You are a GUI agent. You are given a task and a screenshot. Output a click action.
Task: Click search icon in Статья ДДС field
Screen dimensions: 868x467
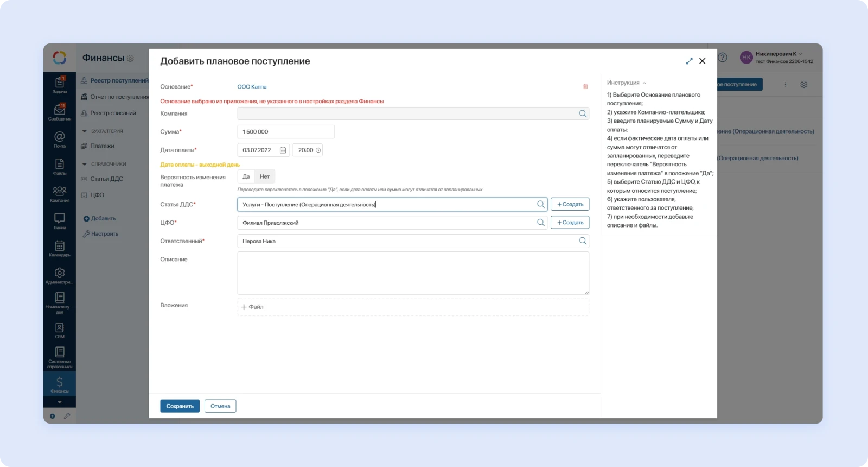click(540, 204)
